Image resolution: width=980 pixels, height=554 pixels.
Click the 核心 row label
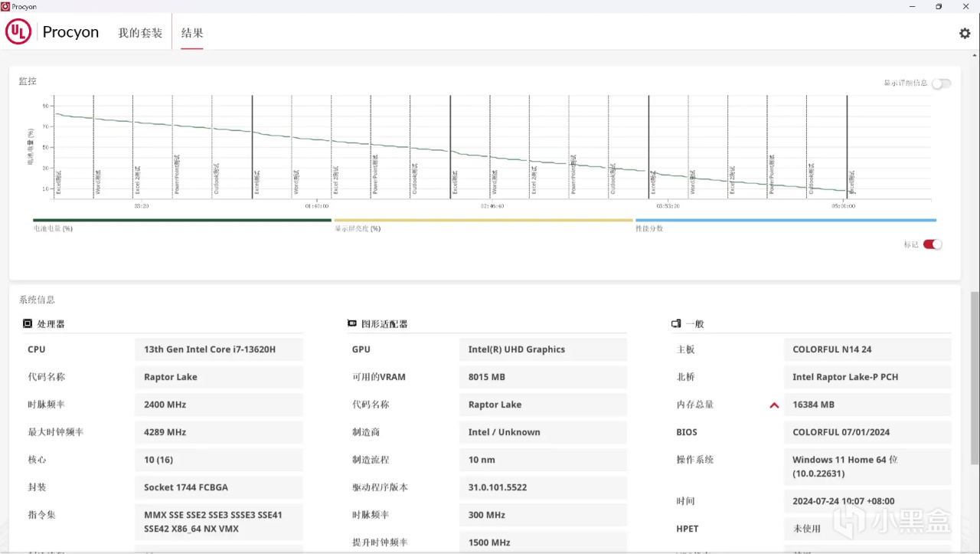click(37, 460)
